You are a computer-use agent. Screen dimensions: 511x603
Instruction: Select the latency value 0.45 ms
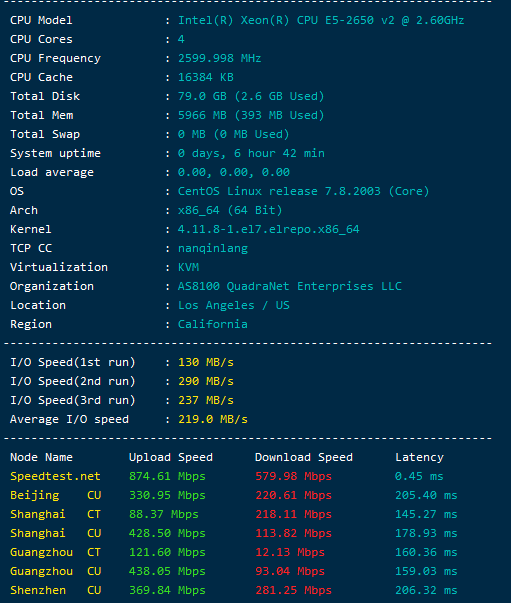coord(419,476)
